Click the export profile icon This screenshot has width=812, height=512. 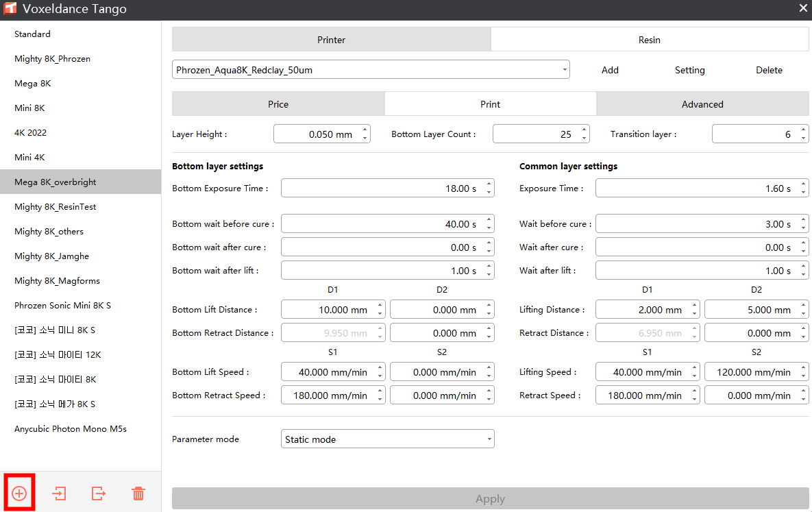pyautogui.click(x=99, y=493)
